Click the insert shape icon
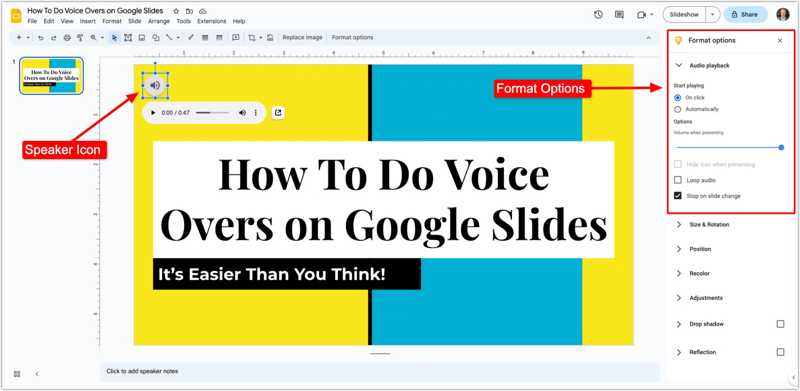Screen dimensions: 800x391 [x=156, y=38]
